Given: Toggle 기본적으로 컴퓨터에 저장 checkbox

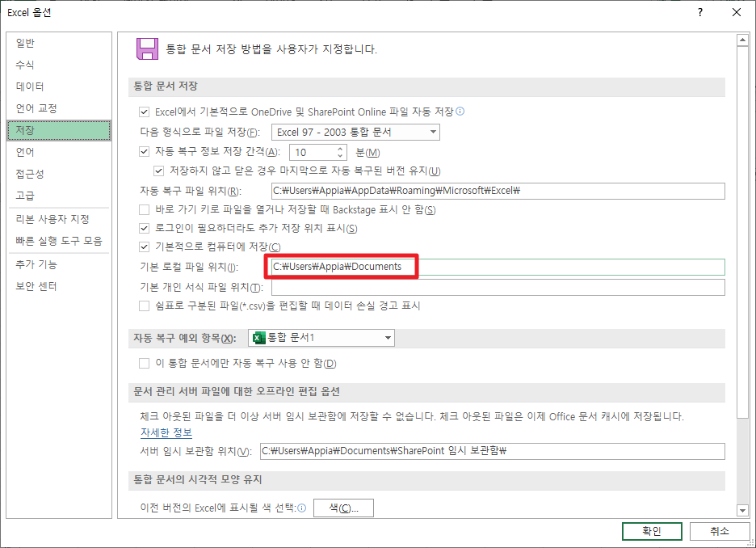Looking at the screenshot, I should click(x=144, y=247).
